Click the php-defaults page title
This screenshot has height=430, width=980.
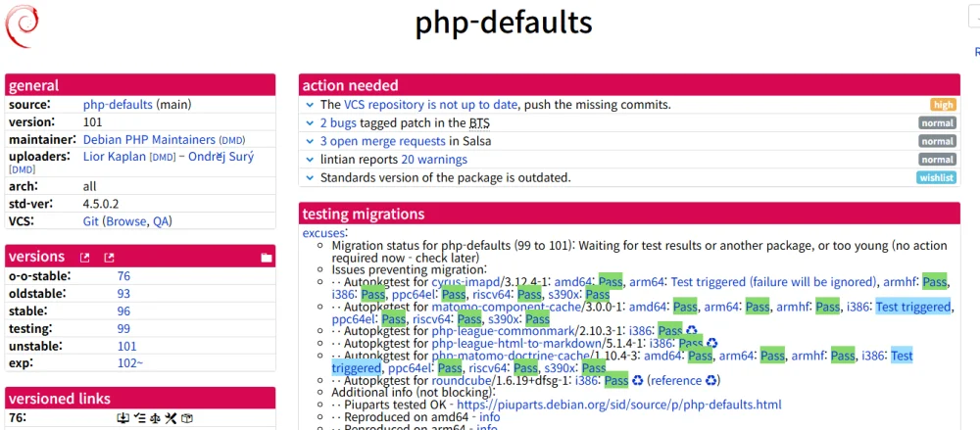pyautogui.click(x=504, y=24)
